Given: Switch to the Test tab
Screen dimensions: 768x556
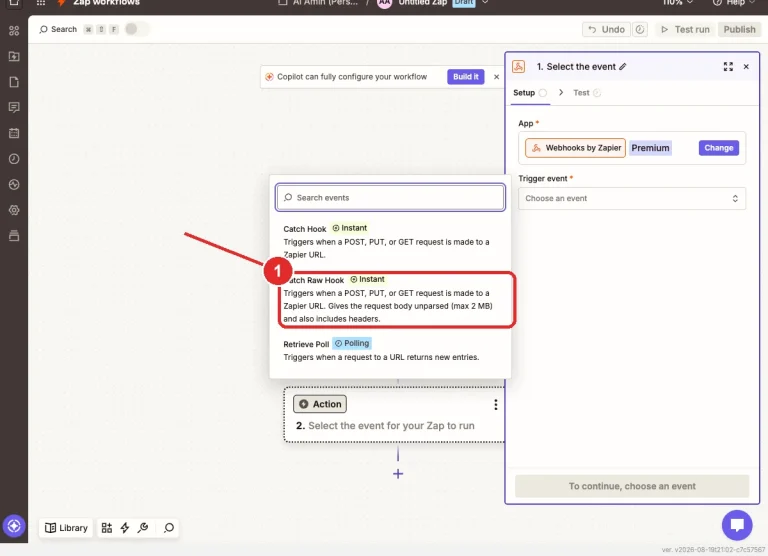Looking at the screenshot, I should point(587,93).
